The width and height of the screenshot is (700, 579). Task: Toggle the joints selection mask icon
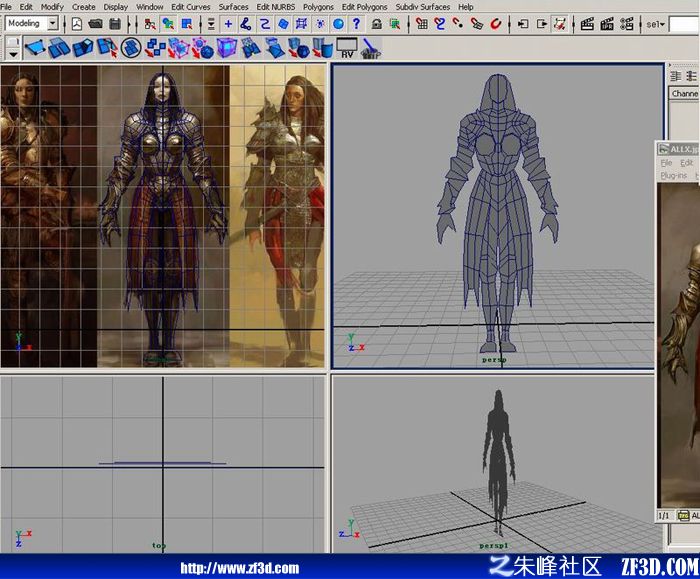246,24
